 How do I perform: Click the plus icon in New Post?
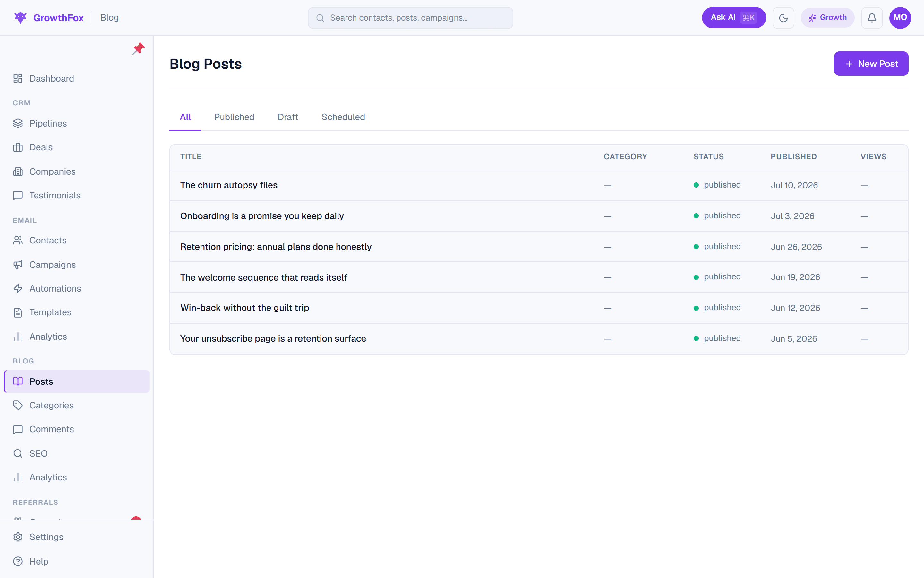849,64
